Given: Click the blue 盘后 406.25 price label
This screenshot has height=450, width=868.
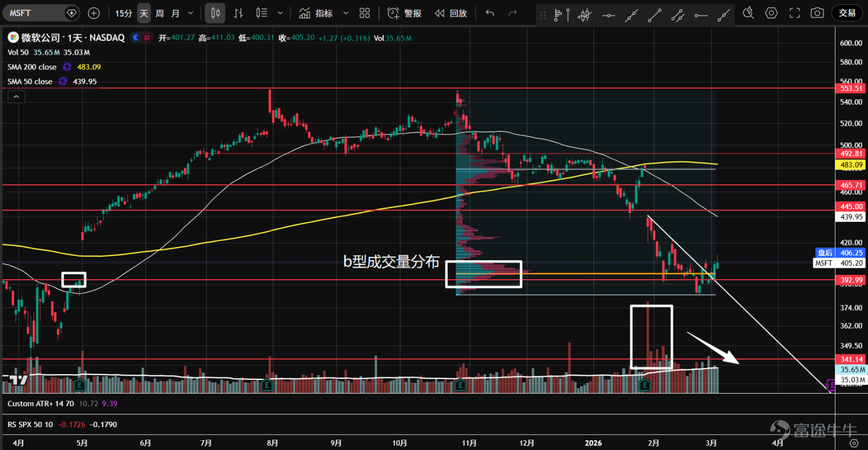Looking at the screenshot, I should 840,253.
